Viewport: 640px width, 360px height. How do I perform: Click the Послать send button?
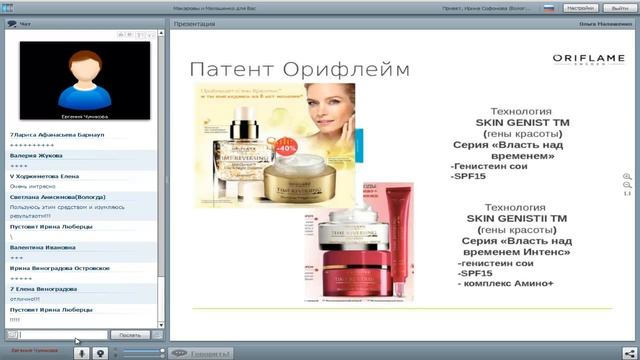tap(130, 335)
